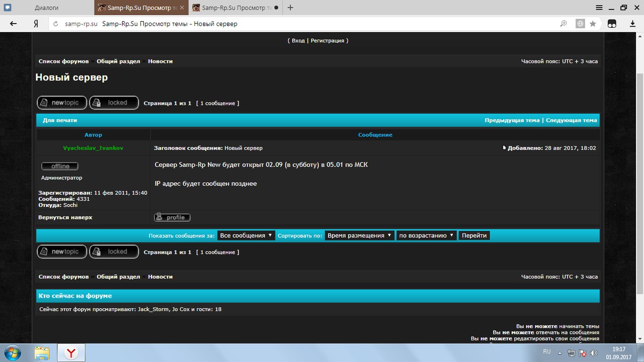Open the Yandex browser hamburger menu
644x362 pixels.
point(599,8)
